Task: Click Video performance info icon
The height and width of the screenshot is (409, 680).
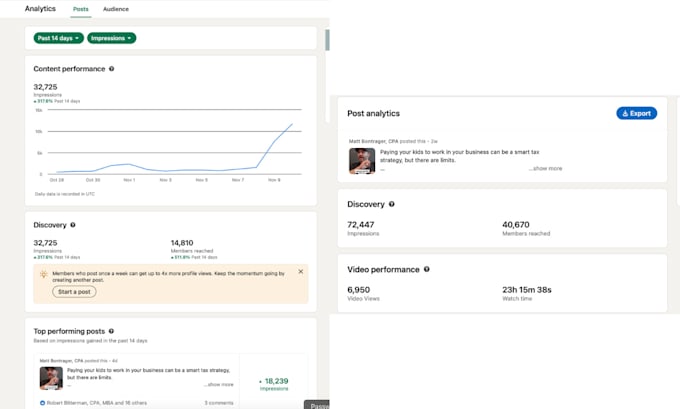Action: 427,269
